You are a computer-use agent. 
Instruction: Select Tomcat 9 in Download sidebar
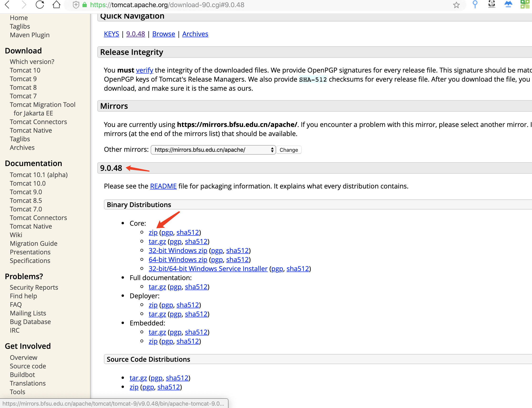[x=23, y=79]
